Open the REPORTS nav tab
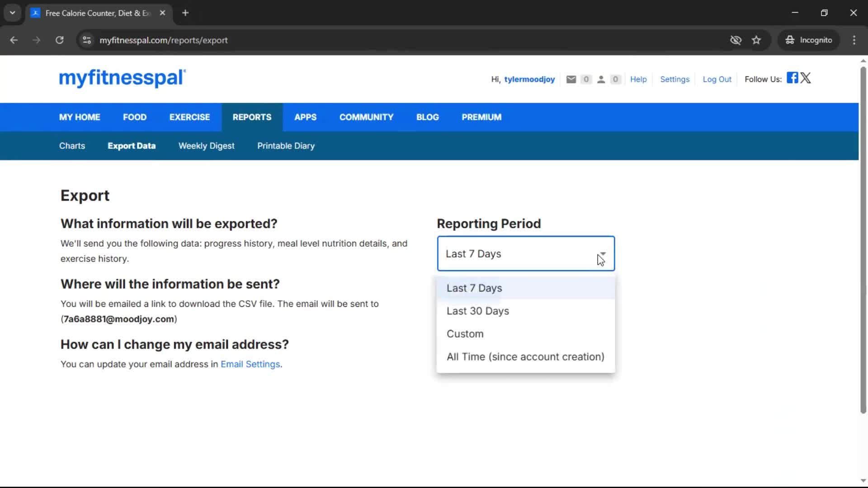The width and height of the screenshot is (868, 488). coord(252,117)
